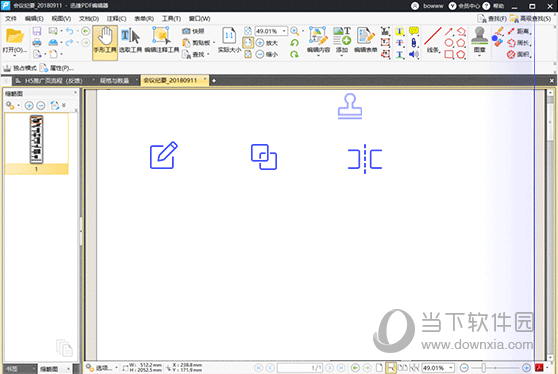Open the 文档(D) menu
Screen dimensions: 558x374
click(x=89, y=19)
